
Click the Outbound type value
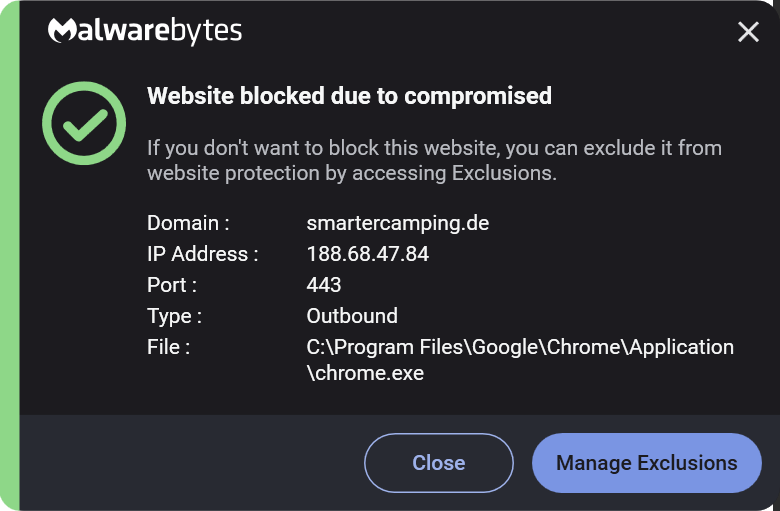coord(352,316)
